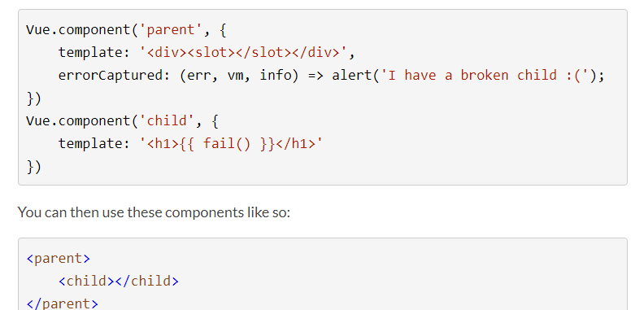644x310 pixels.
Task: Click 'child' string in second Vue.component
Action: (163, 120)
